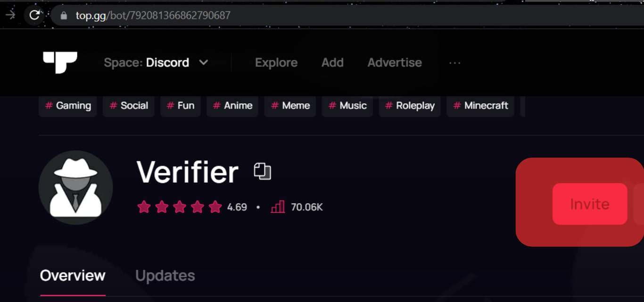This screenshot has height=302, width=644.
Task: Click inside the browser address bar
Action: pyautogui.click(x=151, y=15)
